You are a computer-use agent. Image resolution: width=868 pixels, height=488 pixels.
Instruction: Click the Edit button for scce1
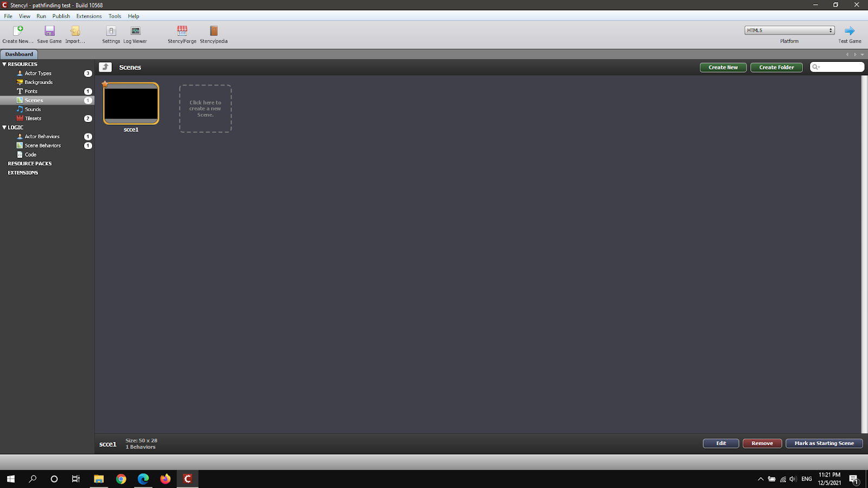[x=721, y=444]
